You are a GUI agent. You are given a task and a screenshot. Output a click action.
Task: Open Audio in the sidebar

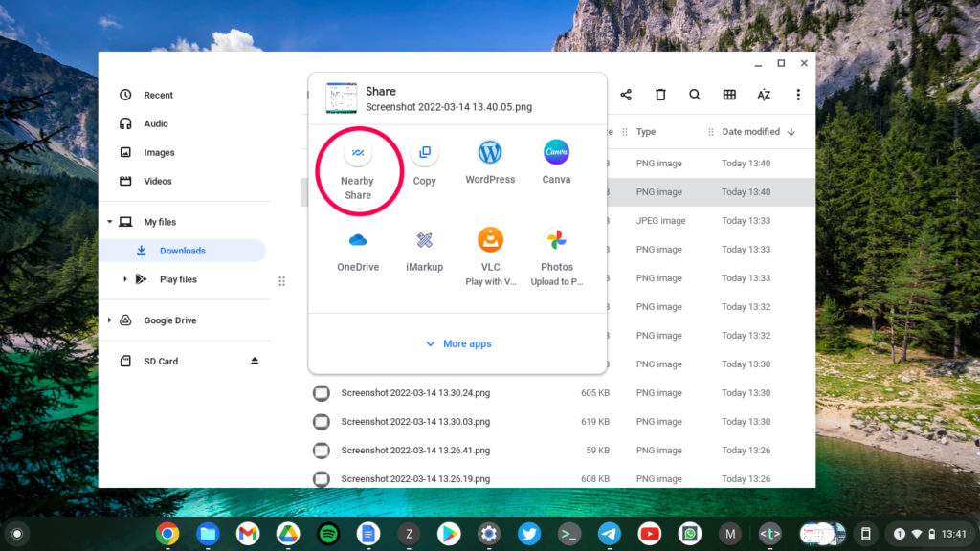pos(156,123)
